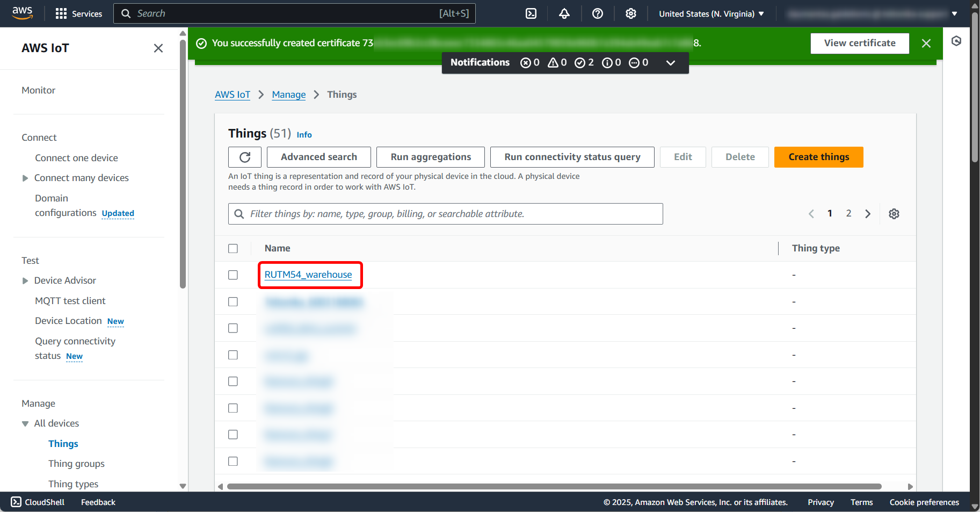
Task: Open the CloudShell terminal icon in header
Action: pos(531,14)
